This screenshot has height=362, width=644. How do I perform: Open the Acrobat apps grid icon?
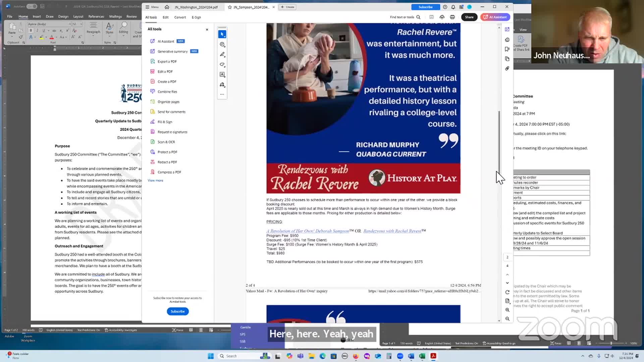click(x=461, y=7)
